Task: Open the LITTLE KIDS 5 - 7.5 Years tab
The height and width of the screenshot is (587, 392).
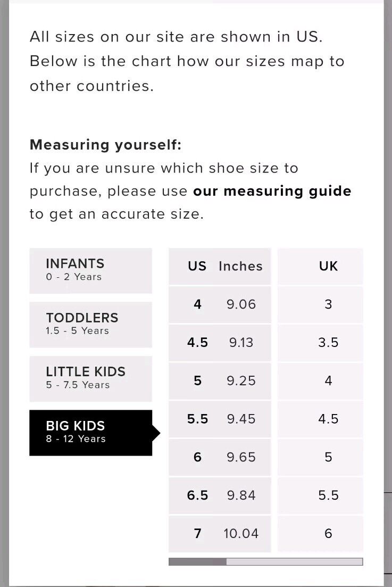Action: click(90, 378)
